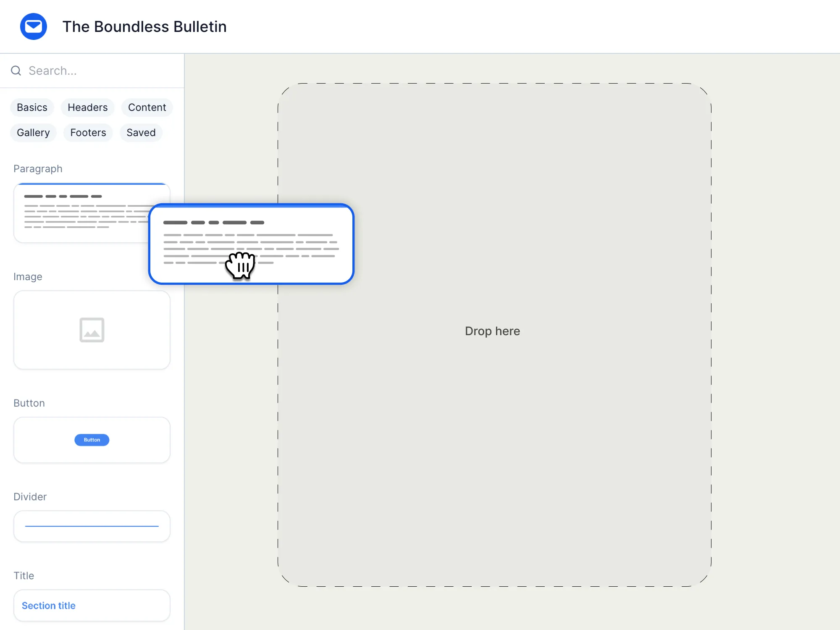Viewport: 840px width, 630px height.
Task: Click the Section title link text
Action: (x=48, y=605)
